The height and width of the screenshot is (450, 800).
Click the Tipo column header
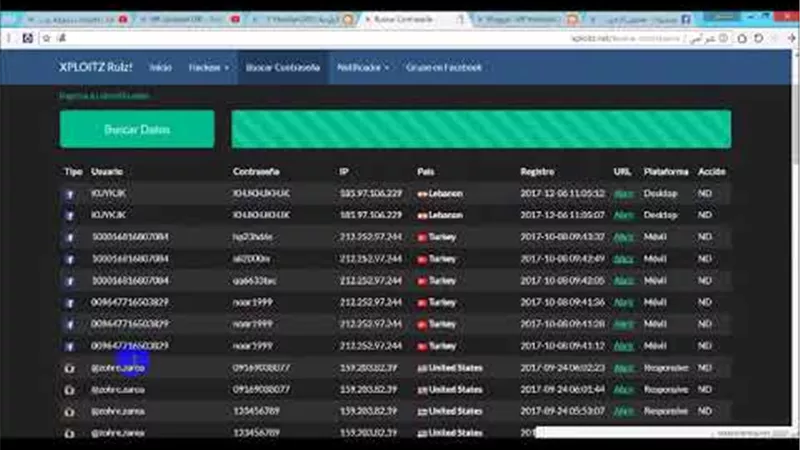coord(73,171)
